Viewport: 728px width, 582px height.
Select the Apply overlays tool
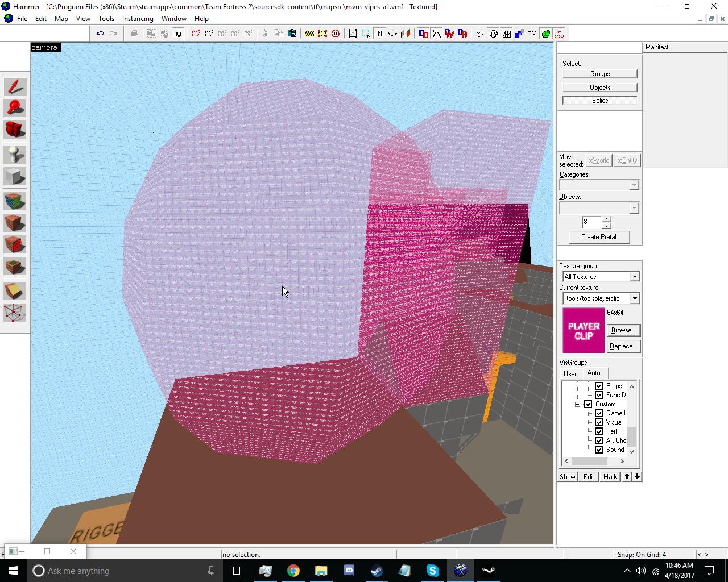pos(15,265)
